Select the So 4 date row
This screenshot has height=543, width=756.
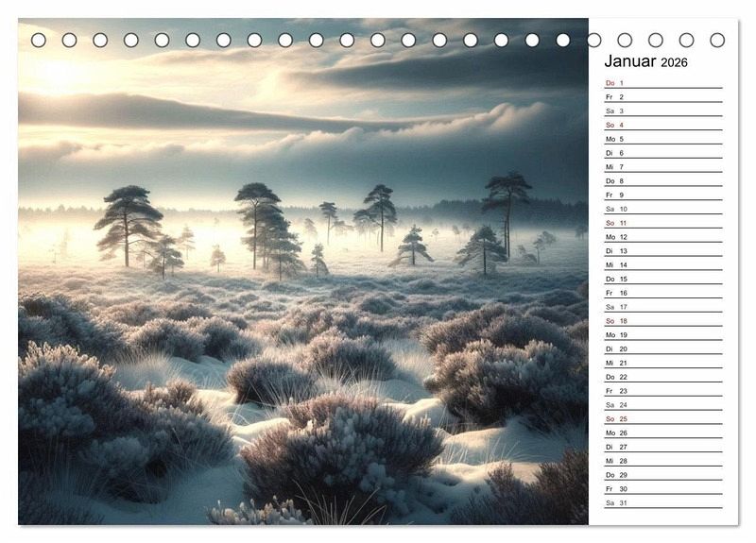(661, 125)
